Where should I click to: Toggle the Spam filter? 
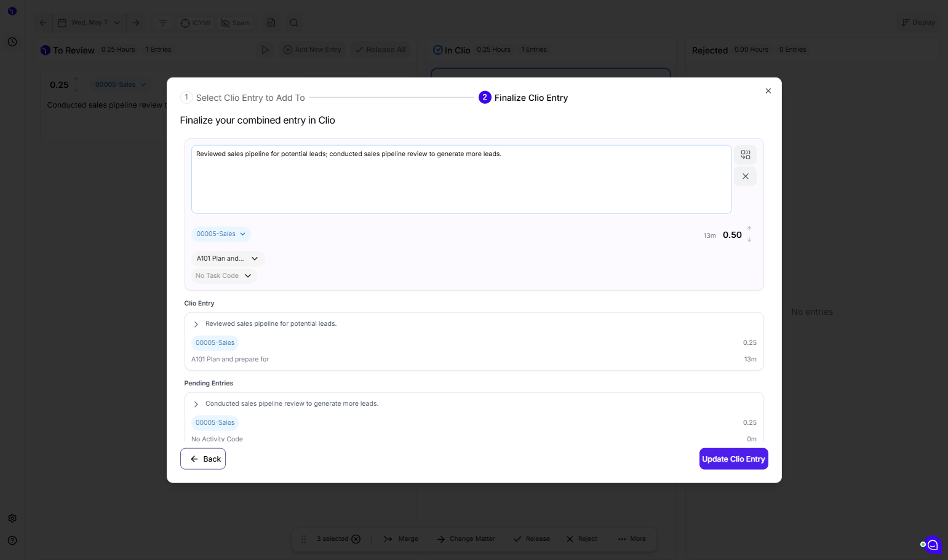pyautogui.click(x=236, y=23)
